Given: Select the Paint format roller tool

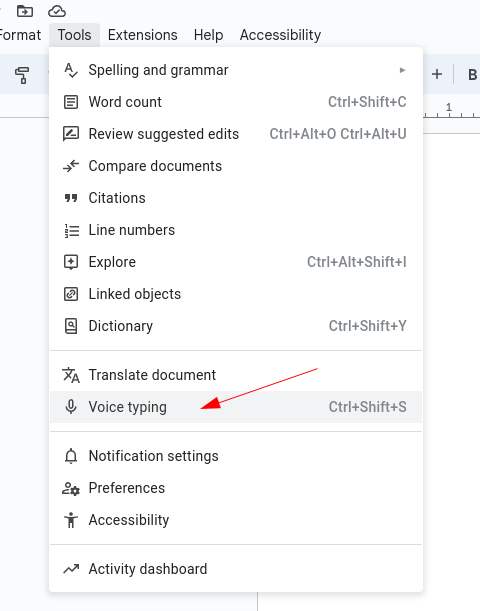Looking at the screenshot, I should click(22, 74).
